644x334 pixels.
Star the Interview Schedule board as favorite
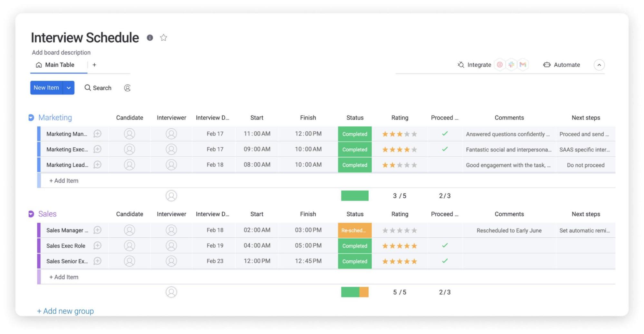coord(164,38)
